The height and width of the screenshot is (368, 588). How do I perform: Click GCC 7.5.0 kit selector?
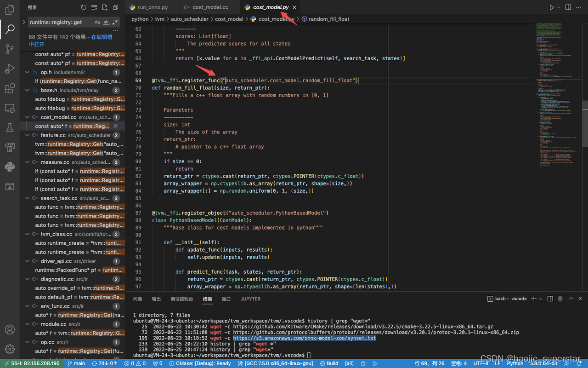[x=275, y=363]
